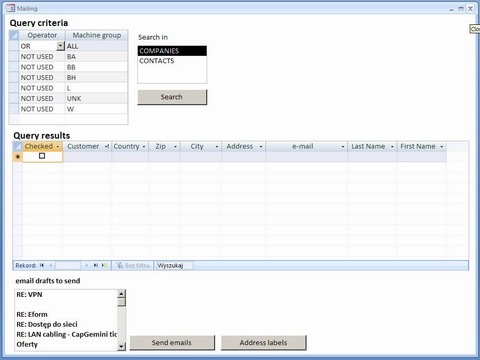The width and height of the screenshot is (480, 360).
Task: Open the Operator dropdown showing OR
Action: coord(60,46)
